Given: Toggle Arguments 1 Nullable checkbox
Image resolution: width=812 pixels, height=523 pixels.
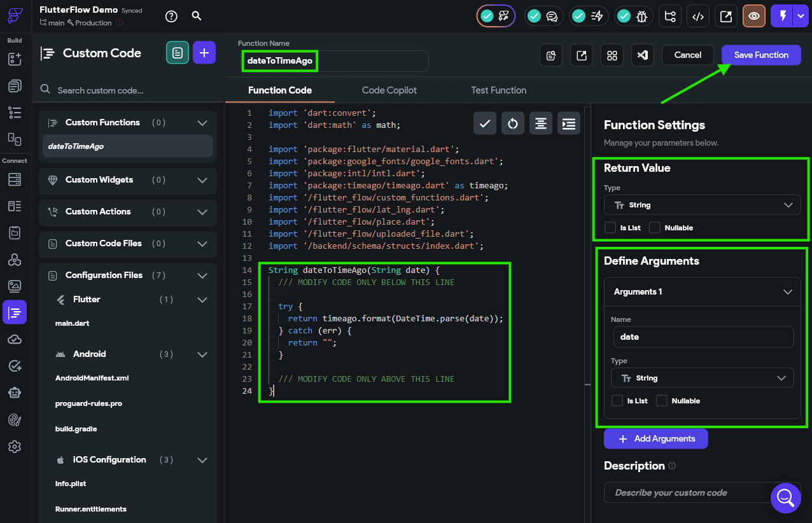Looking at the screenshot, I should point(662,401).
